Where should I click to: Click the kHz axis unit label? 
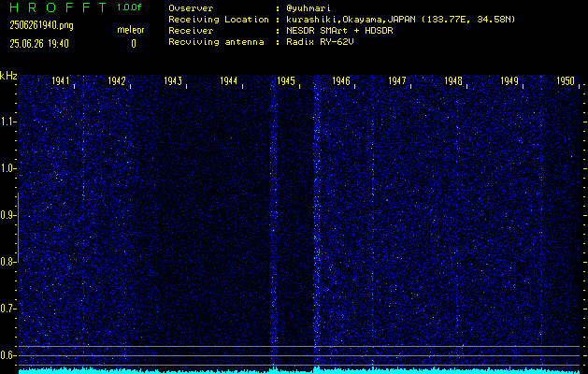[x=8, y=76]
